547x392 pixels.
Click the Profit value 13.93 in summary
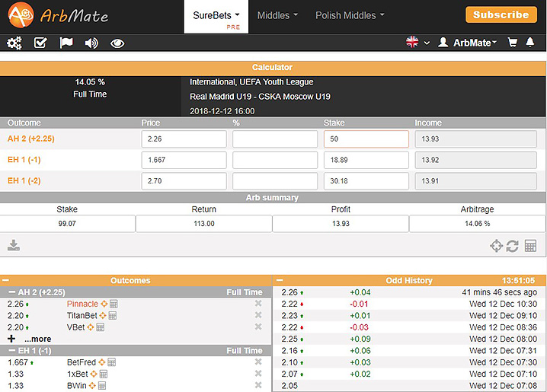[341, 224]
